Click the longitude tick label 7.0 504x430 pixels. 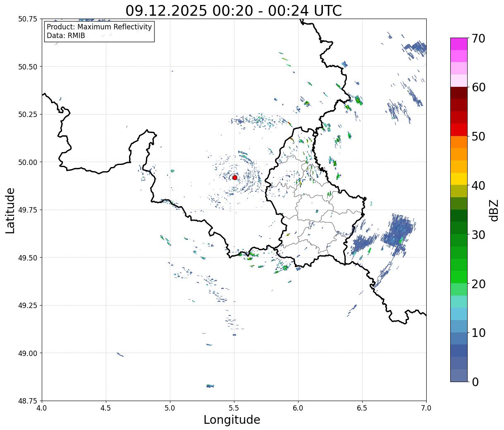pyautogui.click(x=426, y=408)
